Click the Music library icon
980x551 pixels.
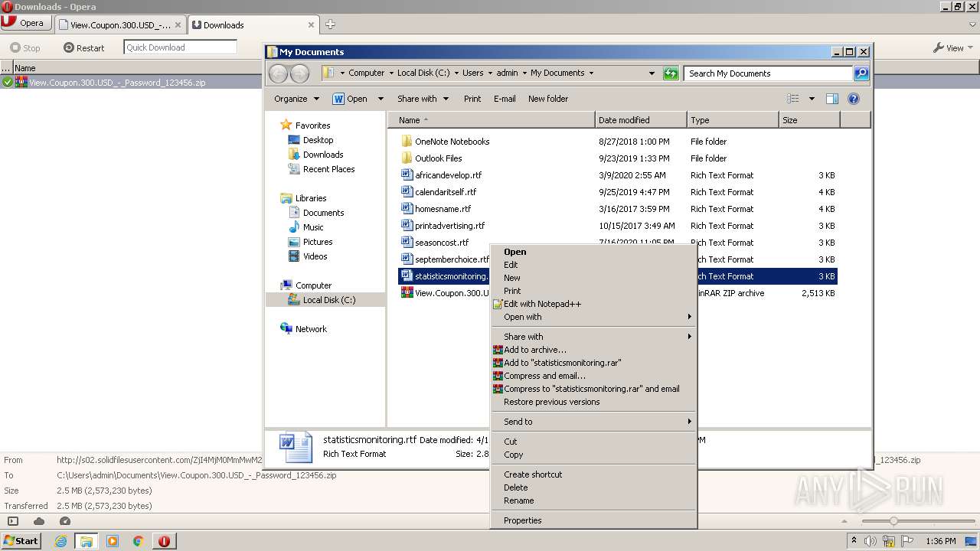(x=294, y=227)
